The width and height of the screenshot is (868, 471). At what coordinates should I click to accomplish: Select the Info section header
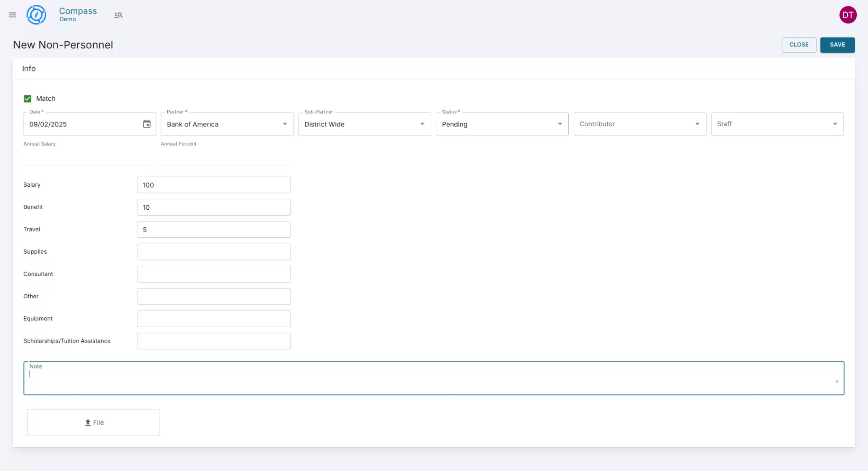tap(29, 68)
